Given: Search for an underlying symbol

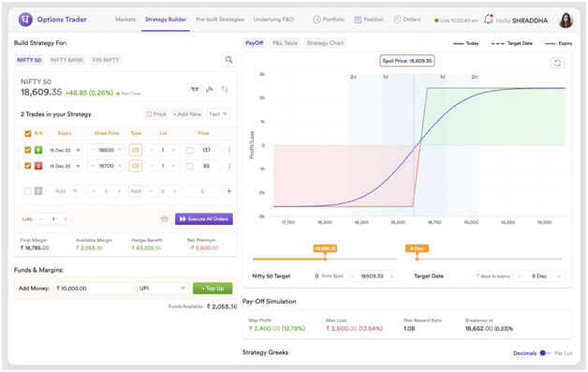Looking at the screenshot, I should click(228, 60).
